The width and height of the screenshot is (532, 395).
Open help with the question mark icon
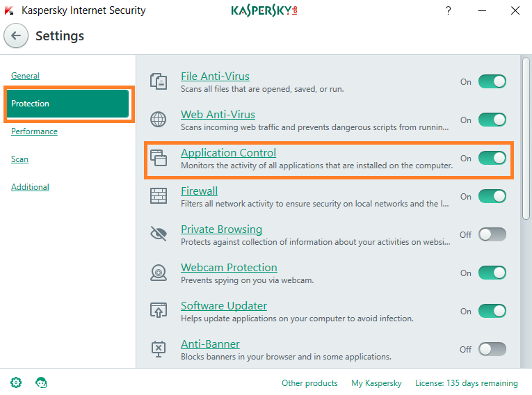[x=448, y=11]
